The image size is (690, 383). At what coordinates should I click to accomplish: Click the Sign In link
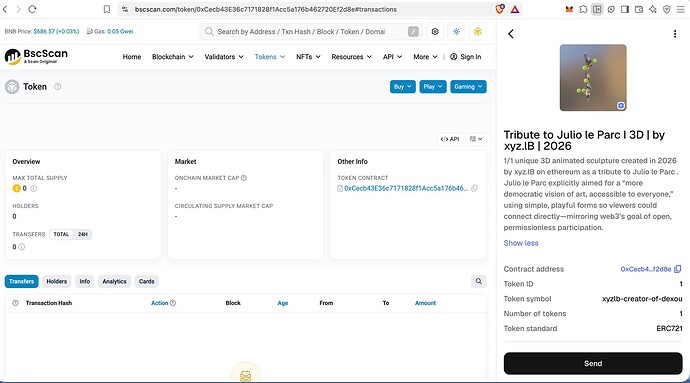click(466, 57)
